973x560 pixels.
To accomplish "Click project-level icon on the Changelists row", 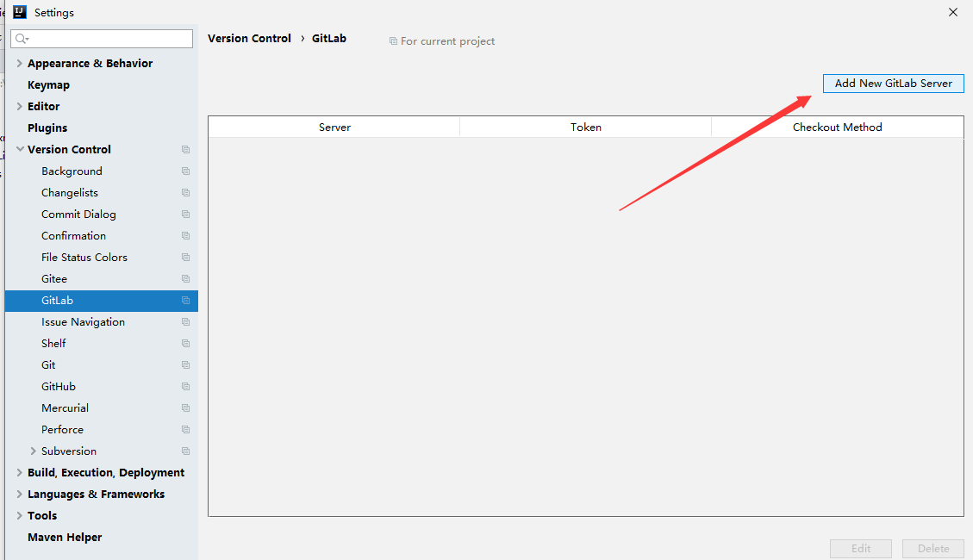I will click(185, 193).
